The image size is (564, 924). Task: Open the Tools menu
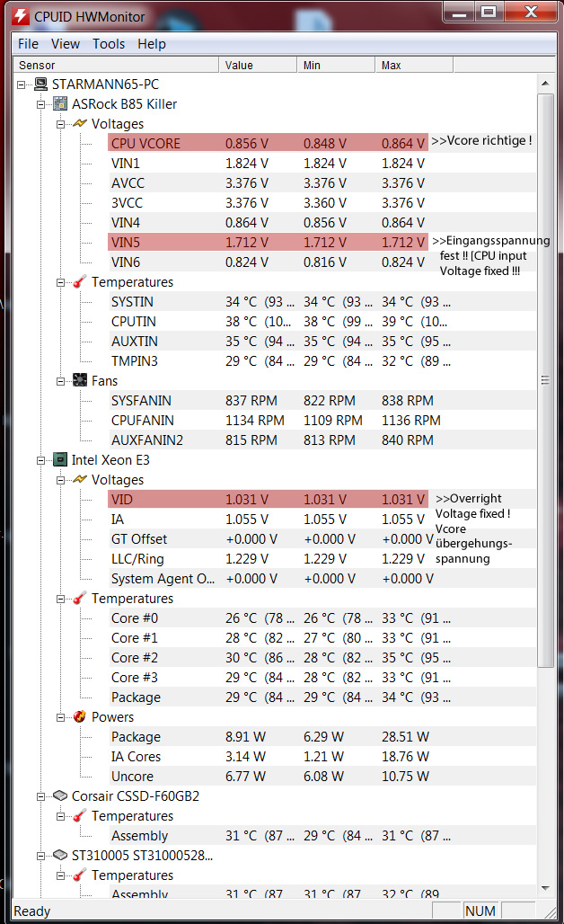pos(109,44)
